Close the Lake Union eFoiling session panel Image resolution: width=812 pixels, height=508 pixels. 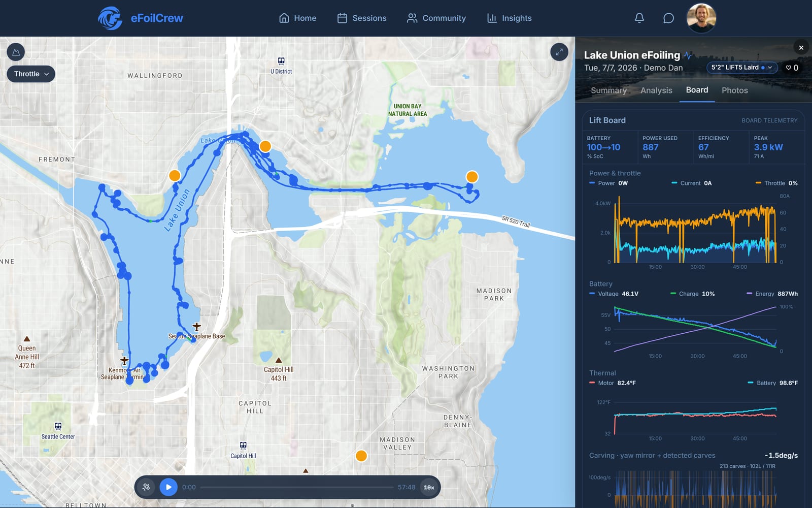click(x=801, y=48)
